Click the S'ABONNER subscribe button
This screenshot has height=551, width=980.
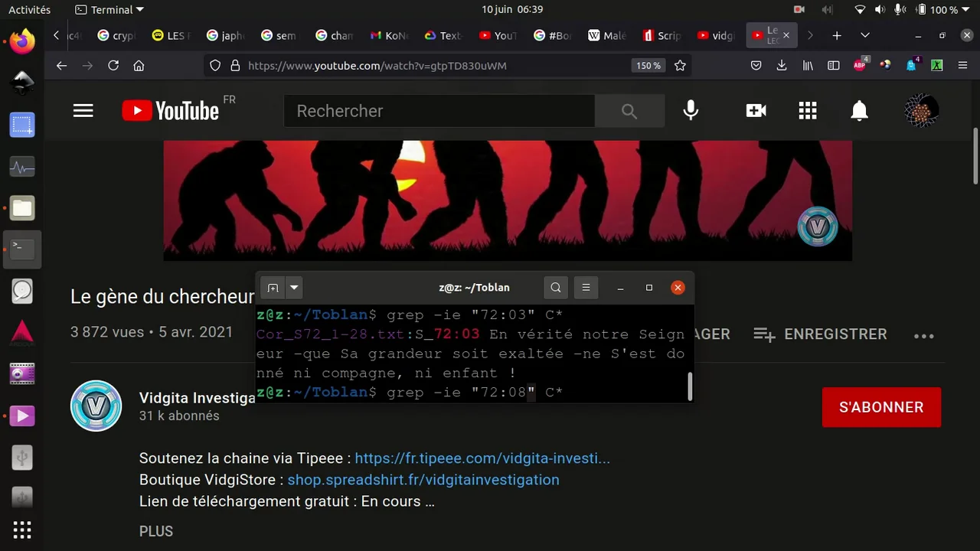click(x=880, y=407)
